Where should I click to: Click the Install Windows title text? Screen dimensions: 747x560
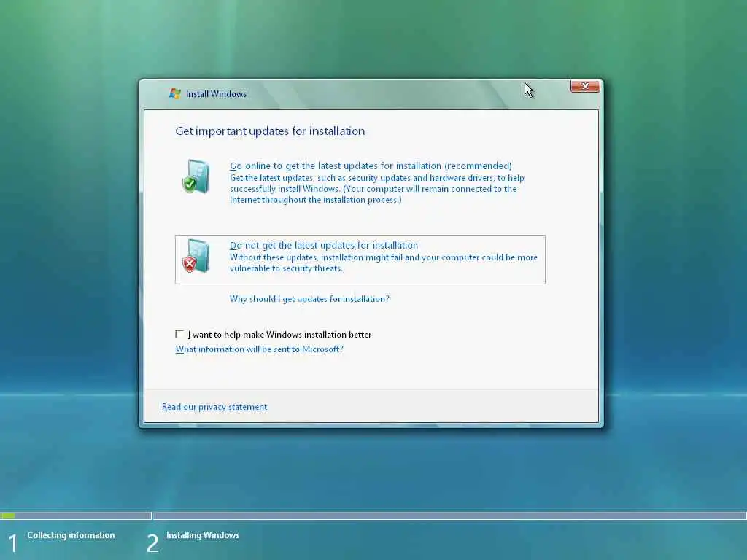click(216, 94)
